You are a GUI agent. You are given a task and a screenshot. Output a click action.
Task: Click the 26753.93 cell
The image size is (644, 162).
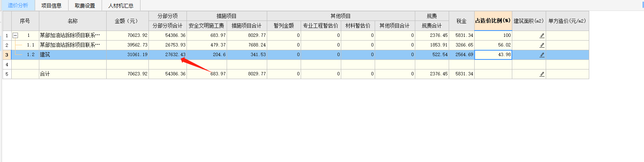(x=168, y=45)
